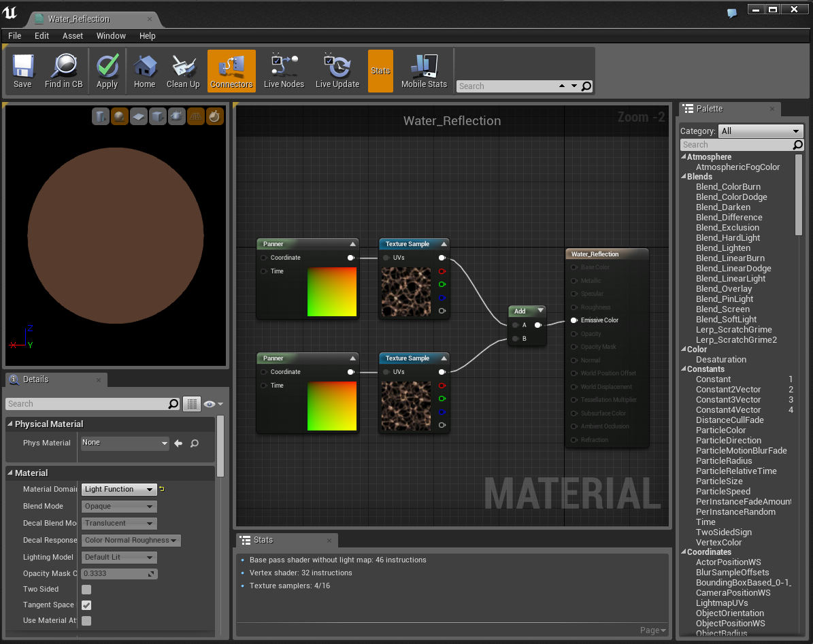
Task: Set preview mesh to plane
Action: [x=138, y=116]
